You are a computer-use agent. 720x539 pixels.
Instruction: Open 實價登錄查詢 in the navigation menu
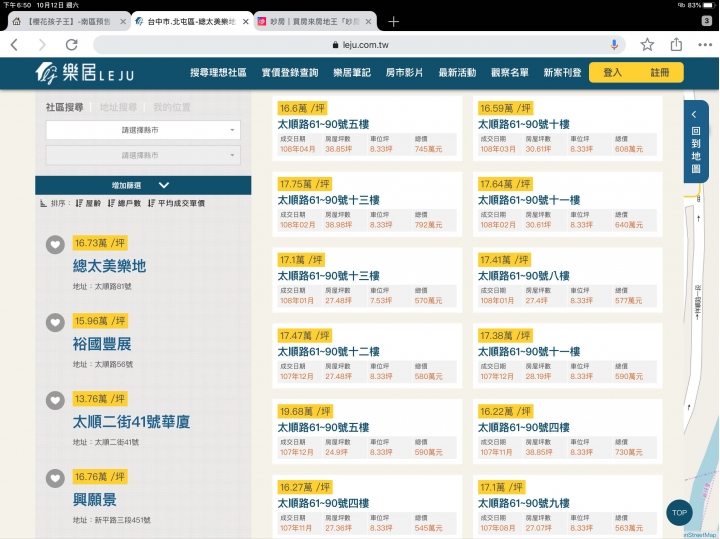coord(289,72)
